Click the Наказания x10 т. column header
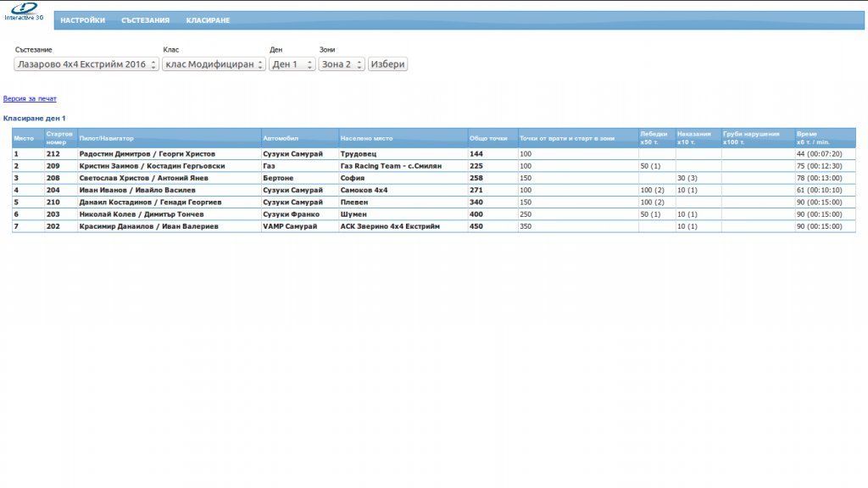 [x=698, y=138]
